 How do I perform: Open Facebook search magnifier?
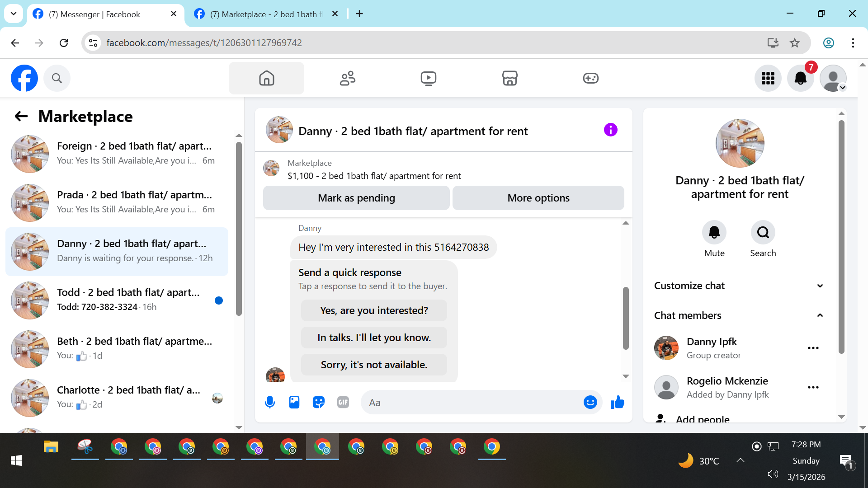(x=57, y=78)
